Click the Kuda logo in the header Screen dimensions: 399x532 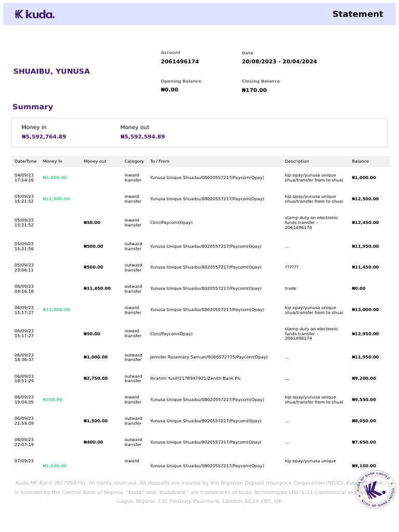35,14
